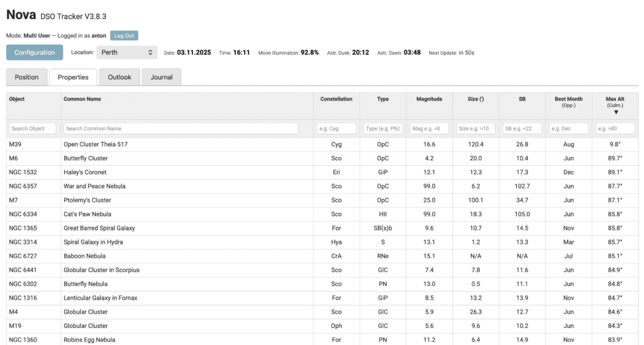Focus the Search Object filter field

(x=33, y=128)
